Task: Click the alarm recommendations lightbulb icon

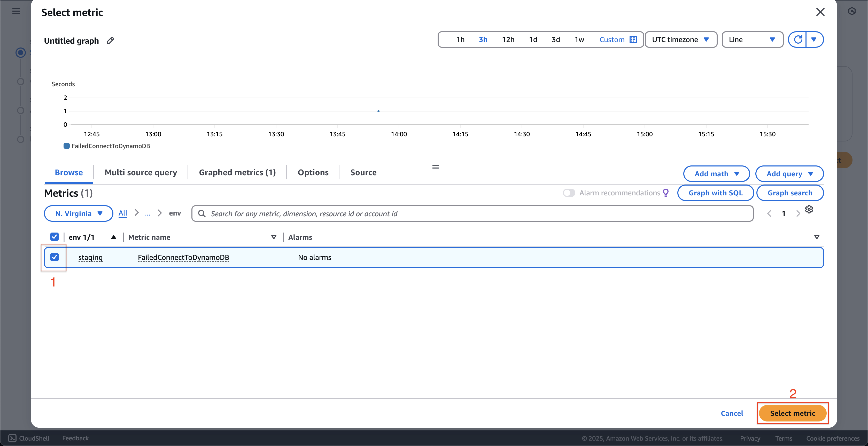Action: point(666,193)
